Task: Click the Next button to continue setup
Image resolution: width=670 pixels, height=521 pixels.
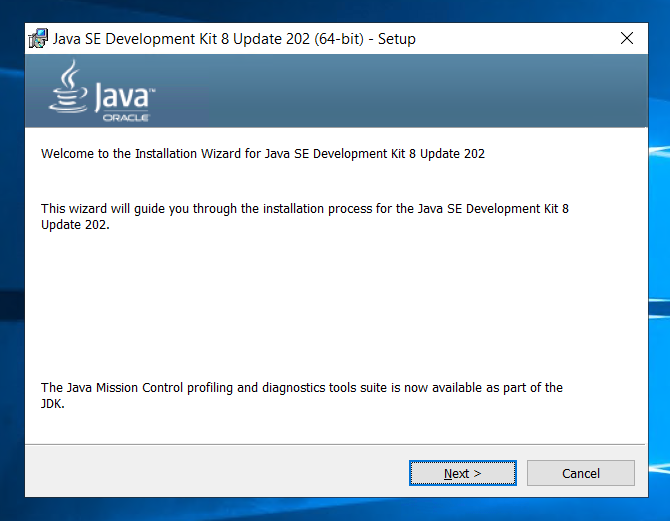Action: point(463,473)
